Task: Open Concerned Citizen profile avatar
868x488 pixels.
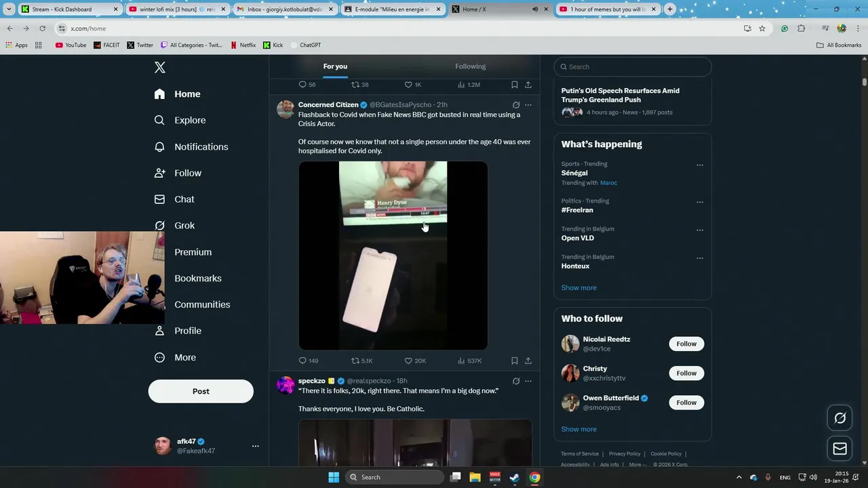Action: point(285,109)
